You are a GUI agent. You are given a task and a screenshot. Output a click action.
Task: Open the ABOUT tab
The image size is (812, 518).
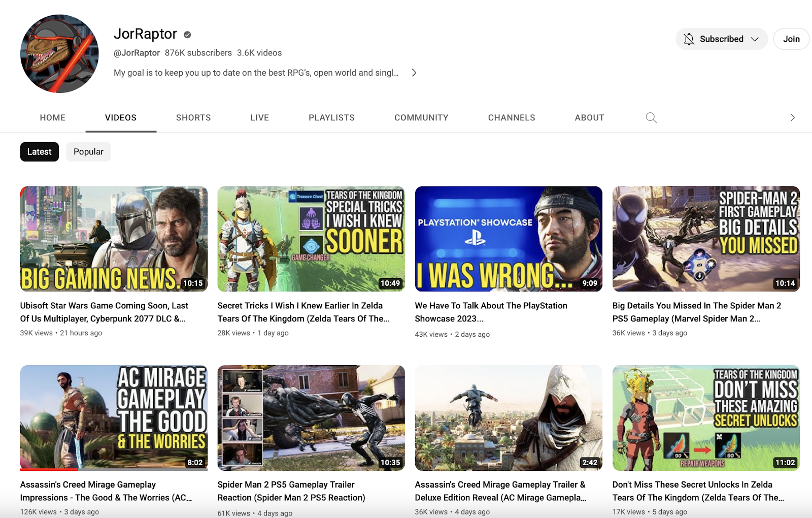coord(590,118)
